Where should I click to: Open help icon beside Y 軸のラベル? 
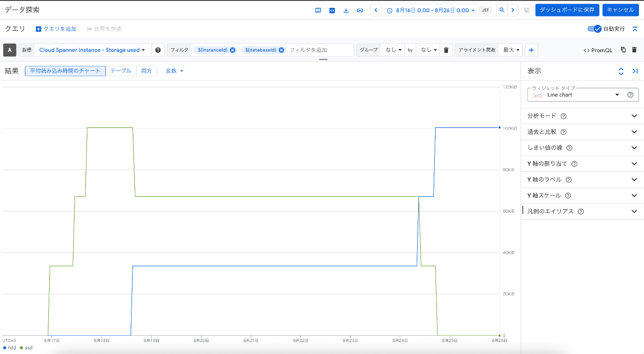pyautogui.click(x=569, y=180)
